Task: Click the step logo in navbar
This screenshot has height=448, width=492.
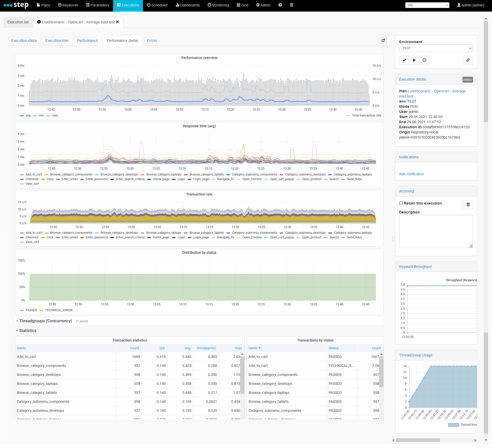Action: [x=16, y=5]
